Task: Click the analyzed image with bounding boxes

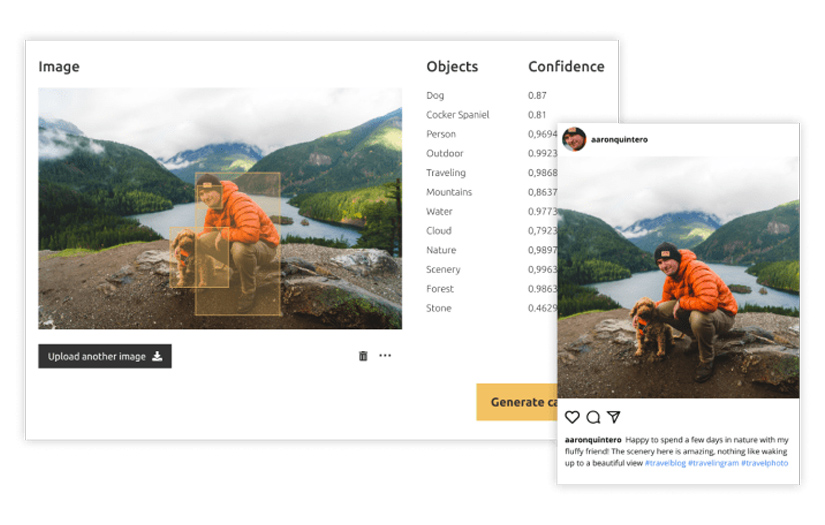Action: pos(220,208)
